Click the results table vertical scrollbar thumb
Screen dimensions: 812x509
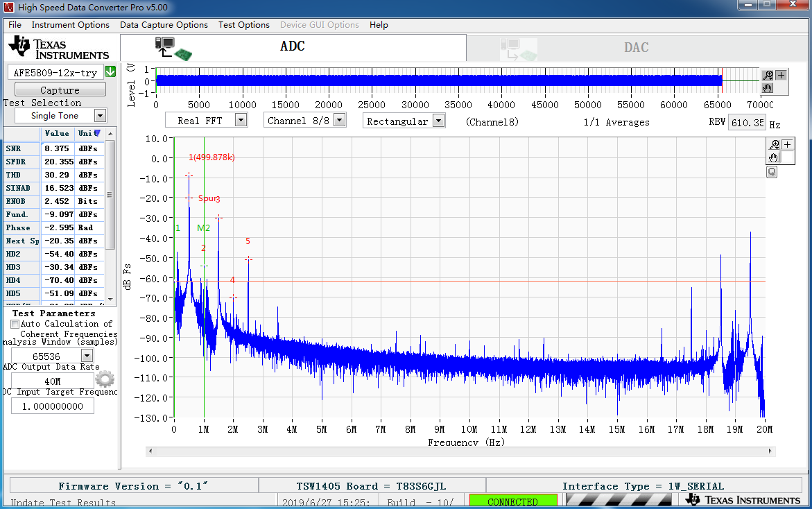tap(110, 194)
